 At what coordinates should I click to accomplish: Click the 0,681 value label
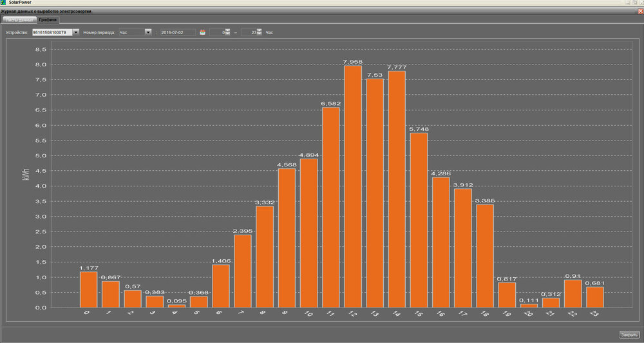click(x=594, y=284)
